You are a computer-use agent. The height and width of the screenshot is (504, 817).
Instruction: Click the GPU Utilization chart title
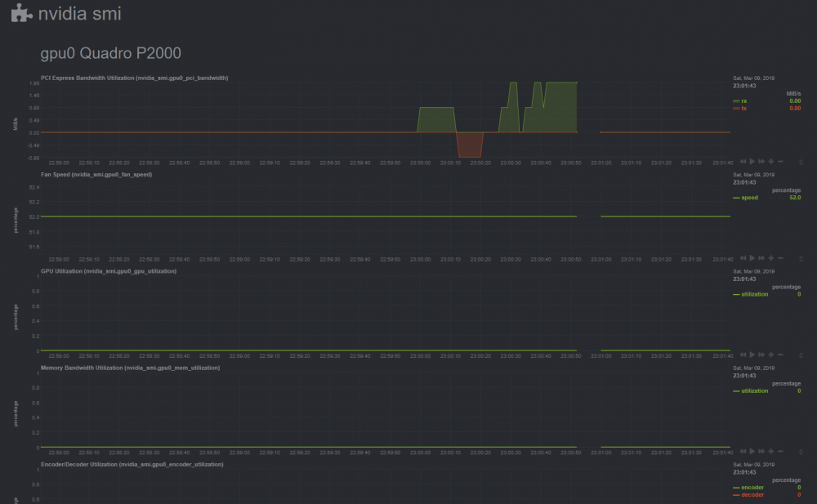[109, 271]
